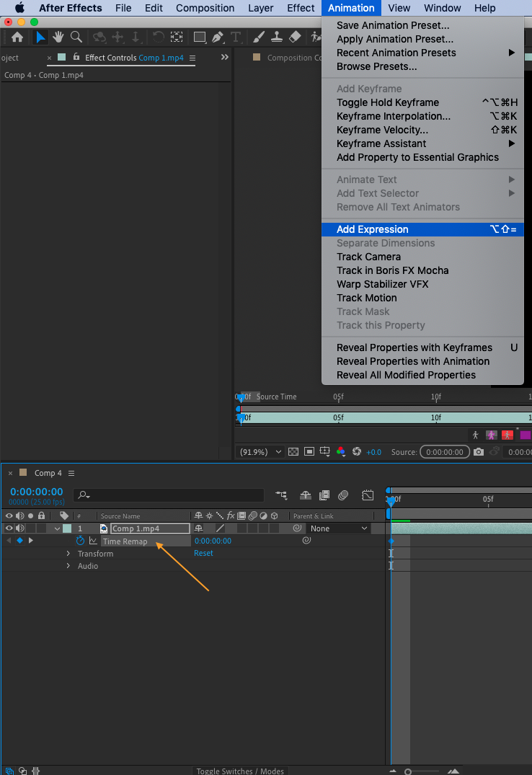This screenshot has height=775, width=532.
Task: Expand the Audio property group
Action: 68,566
